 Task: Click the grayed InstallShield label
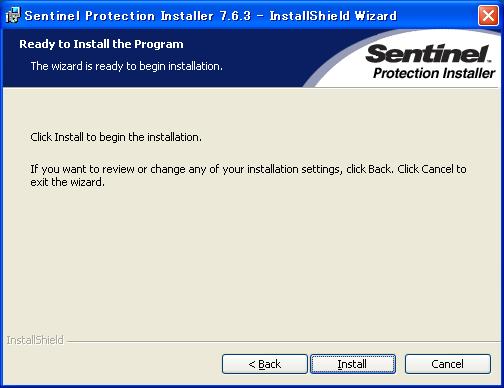pyautogui.click(x=35, y=340)
